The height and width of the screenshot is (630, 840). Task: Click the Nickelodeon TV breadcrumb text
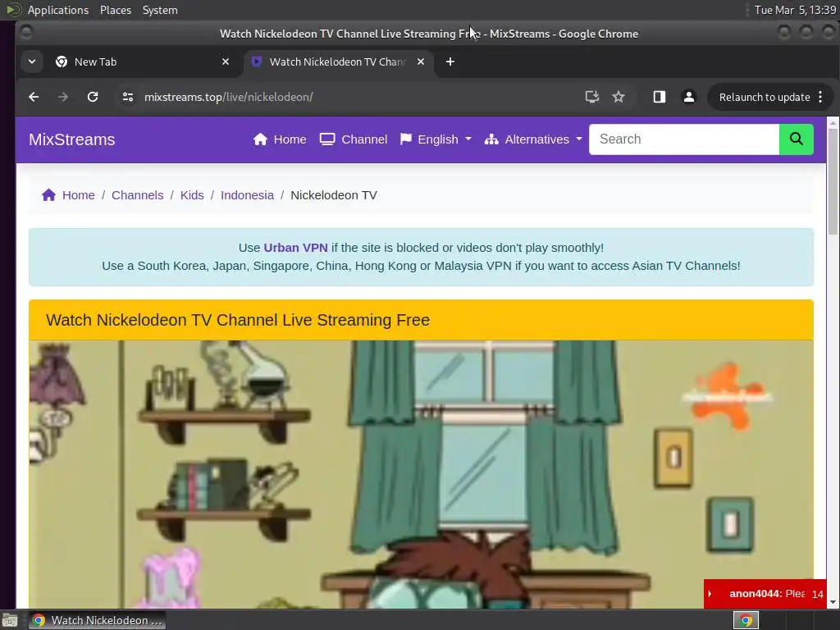[x=334, y=195]
